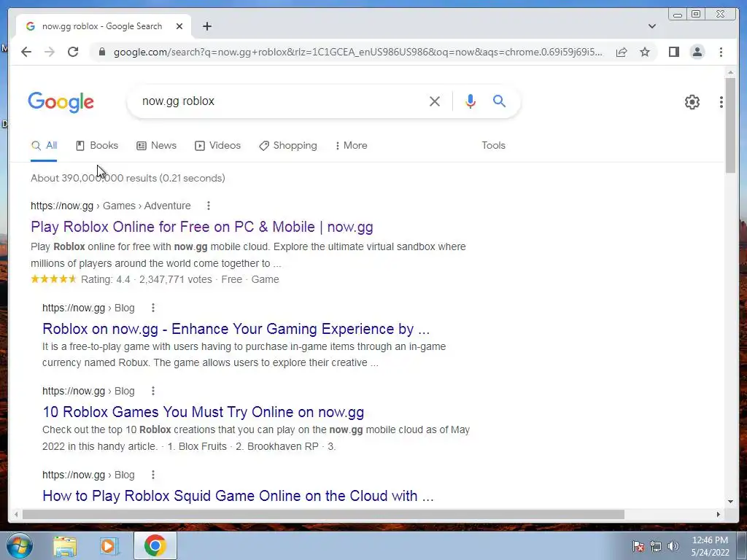This screenshot has width=747, height=560.
Task: Open 'Roblox on now.gg - Enhance Your Gaming' link
Action: tap(236, 329)
